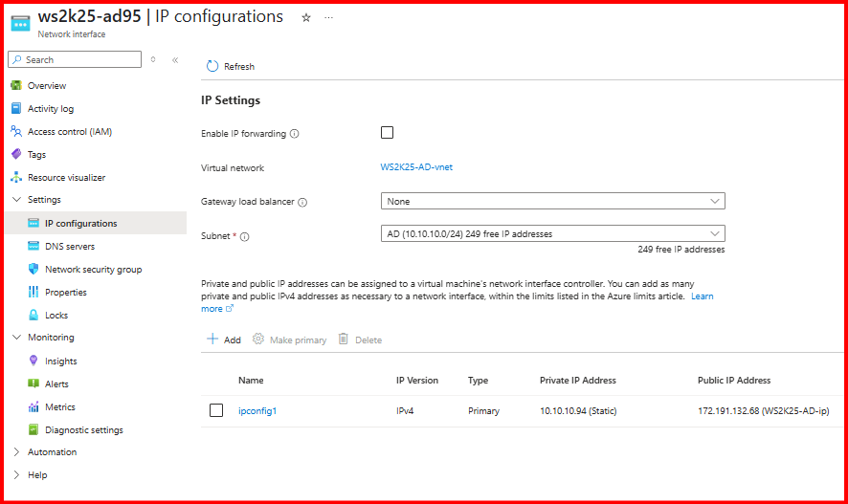The image size is (848, 504).
Task: Open the Resource visualizer icon
Action: pos(16,178)
